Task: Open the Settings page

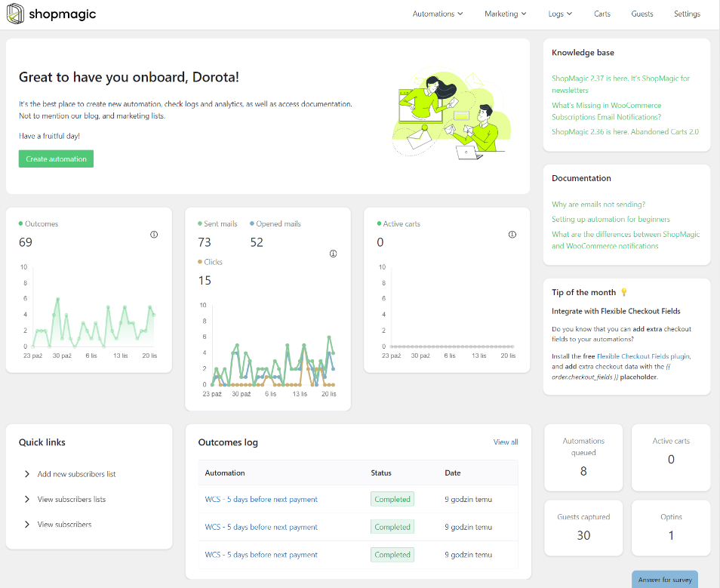Action: (687, 14)
